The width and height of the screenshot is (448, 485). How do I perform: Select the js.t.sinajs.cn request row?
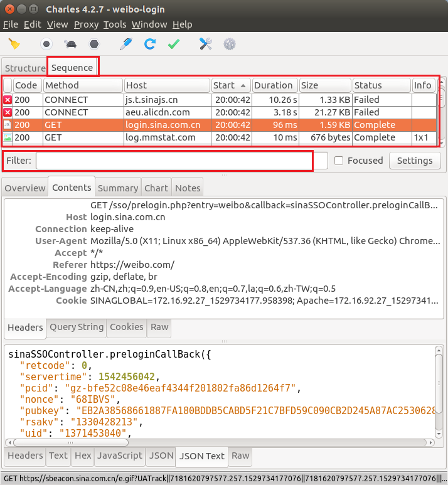(220, 100)
